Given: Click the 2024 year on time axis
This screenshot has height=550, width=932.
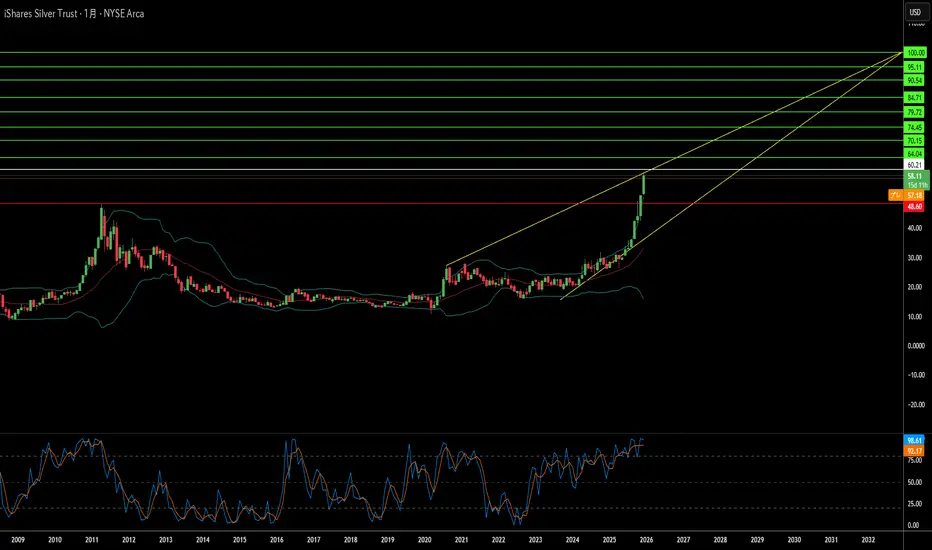Looking at the screenshot, I should coord(572,540).
